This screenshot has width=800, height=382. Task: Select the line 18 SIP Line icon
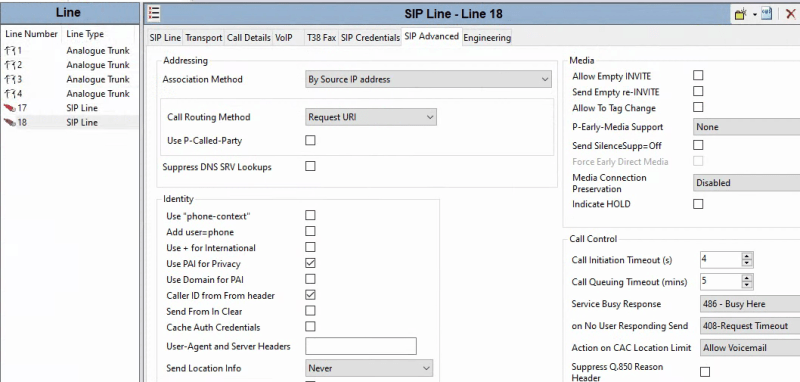coord(10,122)
